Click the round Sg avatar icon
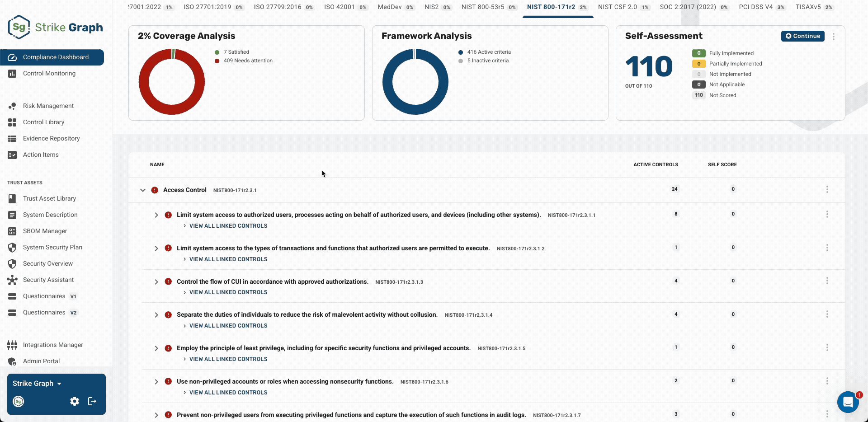 tap(19, 401)
